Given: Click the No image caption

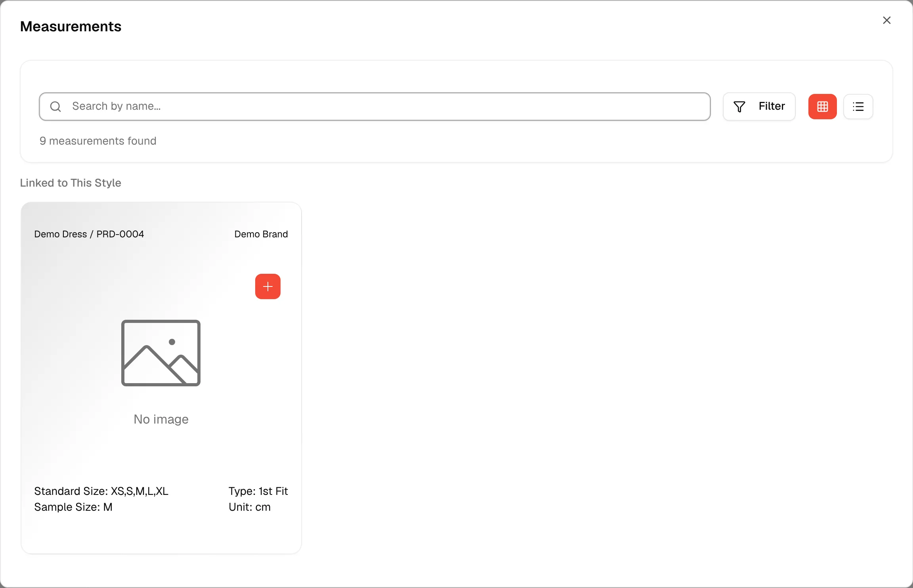Looking at the screenshot, I should pyautogui.click(x=161, y=419).
